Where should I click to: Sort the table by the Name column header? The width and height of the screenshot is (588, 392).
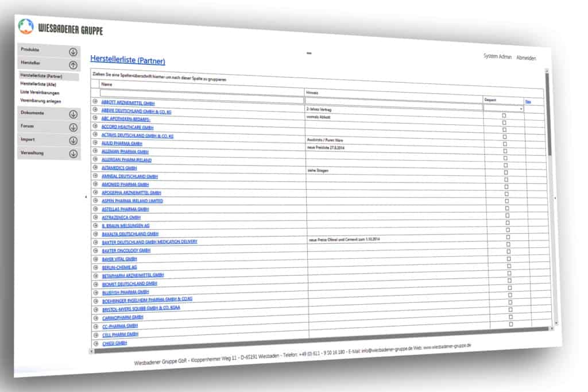[106, 84]
